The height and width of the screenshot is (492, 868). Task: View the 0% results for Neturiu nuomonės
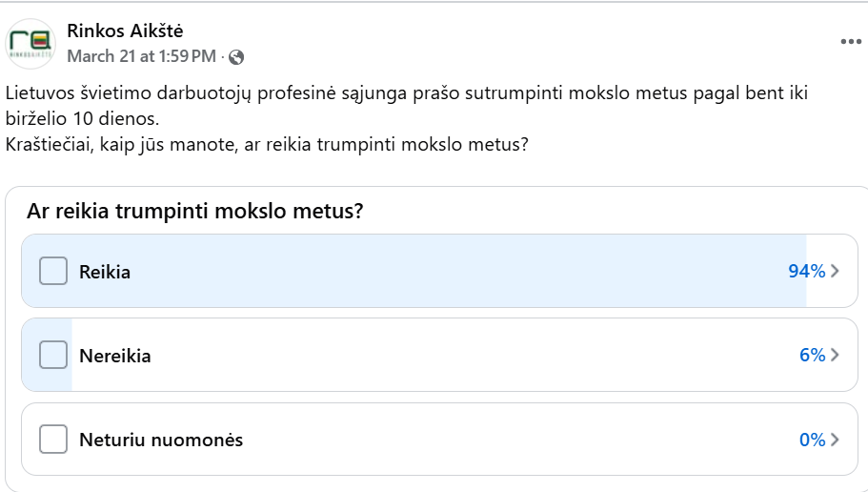pyautogui.click(x=812, y=440)
